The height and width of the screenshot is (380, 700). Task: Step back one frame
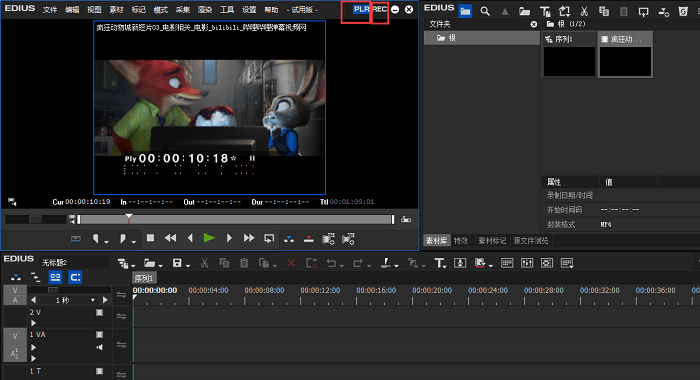[x=190, y=238]
